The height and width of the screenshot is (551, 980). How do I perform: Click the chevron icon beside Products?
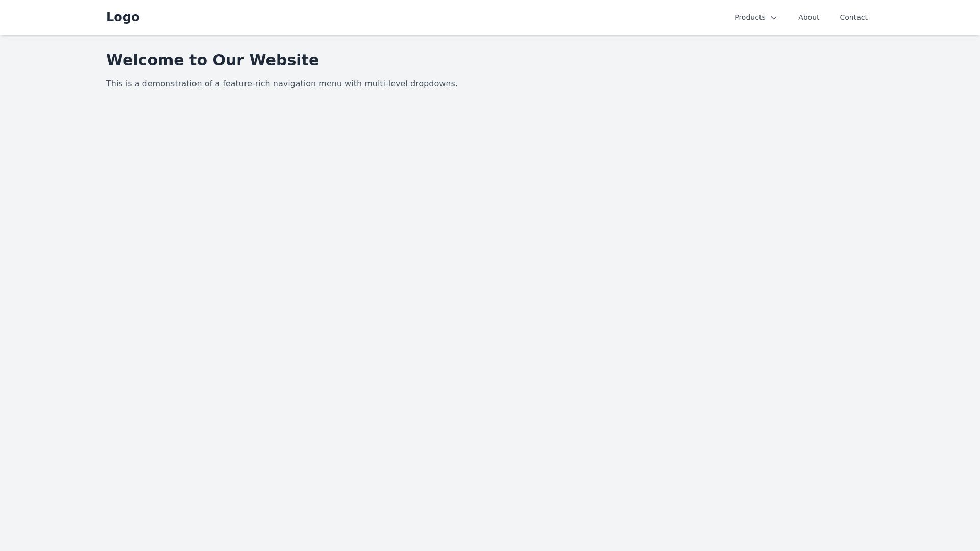[x=774, y=18]
